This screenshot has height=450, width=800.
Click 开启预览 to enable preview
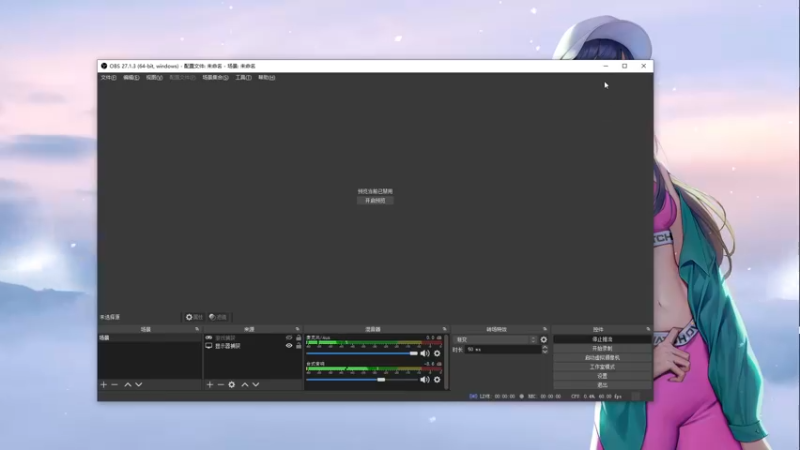[375, 201]
